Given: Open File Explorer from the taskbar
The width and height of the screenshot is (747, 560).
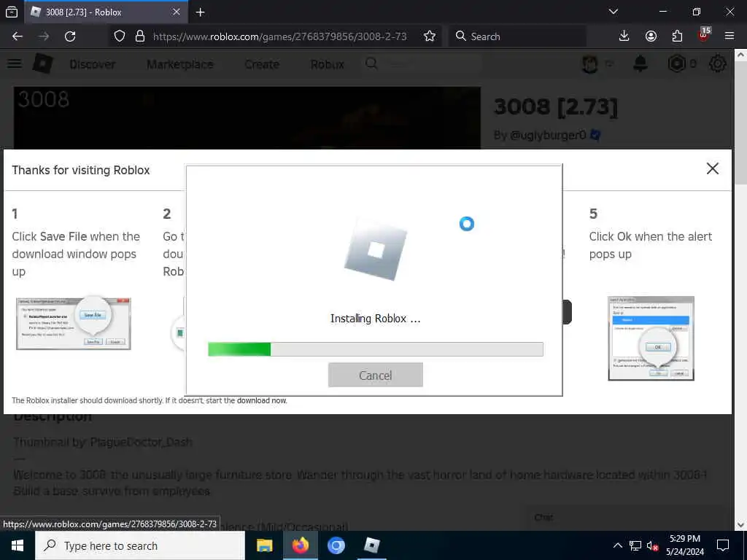Looking at the screenshot, I should coord(264,545).
